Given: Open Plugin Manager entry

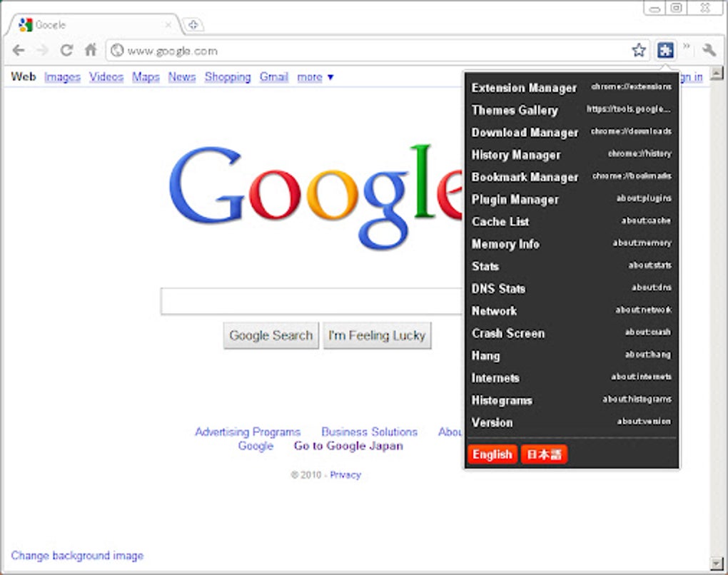Looking at the screenshot, I should [x=572, y=199].
